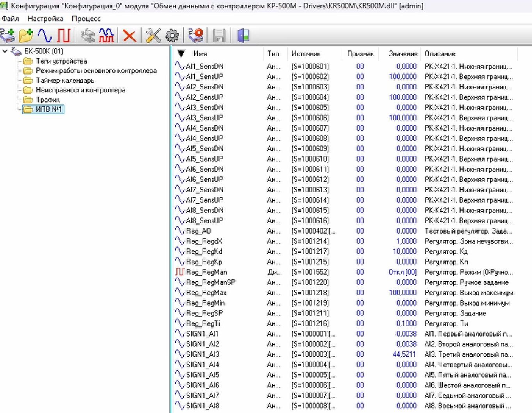Select Неисправности контроллера folder

pos(80,90)
